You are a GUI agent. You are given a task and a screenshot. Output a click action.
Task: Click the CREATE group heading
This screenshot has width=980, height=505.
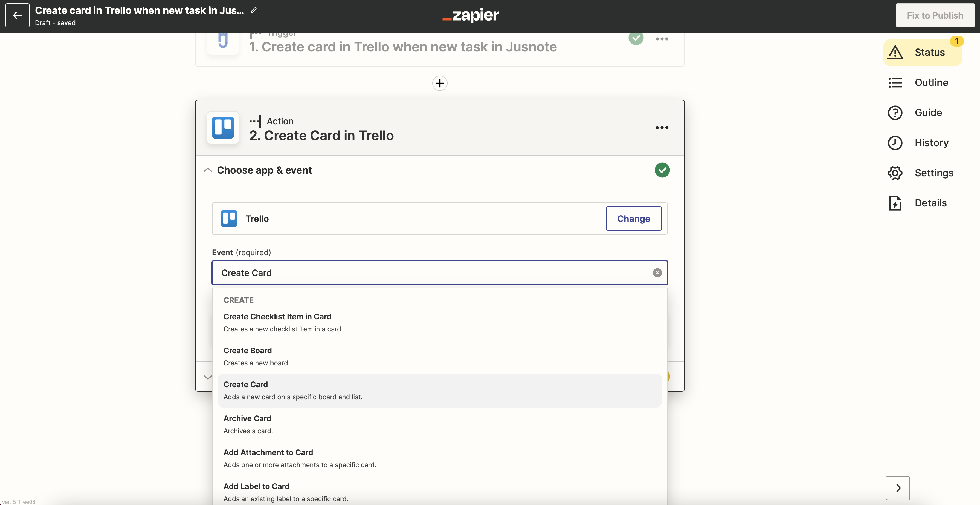click(x=239, y=300)
